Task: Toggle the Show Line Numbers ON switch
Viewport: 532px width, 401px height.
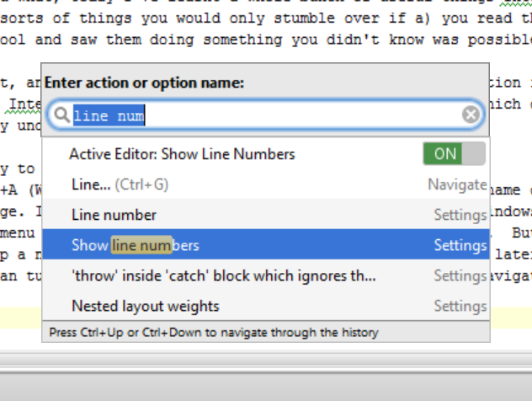Action: (454, 154)
